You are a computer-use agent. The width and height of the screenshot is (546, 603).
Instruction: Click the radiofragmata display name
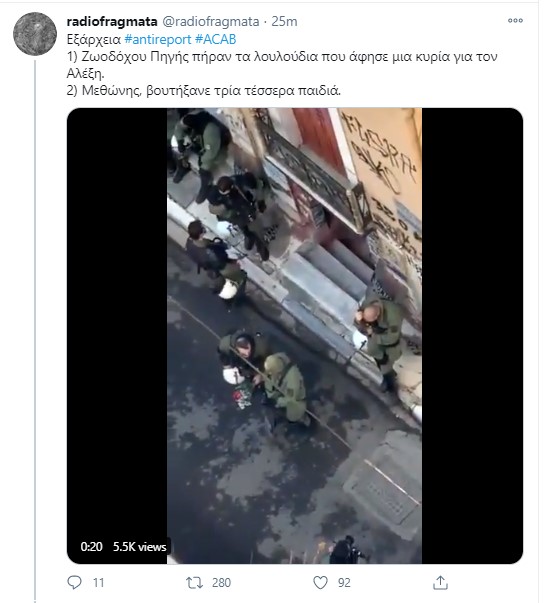click(x=112, y=22)
